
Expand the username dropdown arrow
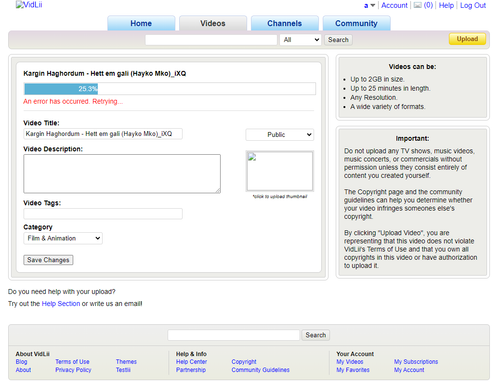(373, 5)
